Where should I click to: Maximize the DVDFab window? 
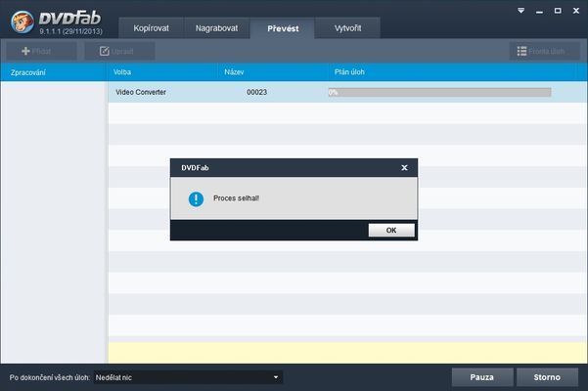click(558, 11)
